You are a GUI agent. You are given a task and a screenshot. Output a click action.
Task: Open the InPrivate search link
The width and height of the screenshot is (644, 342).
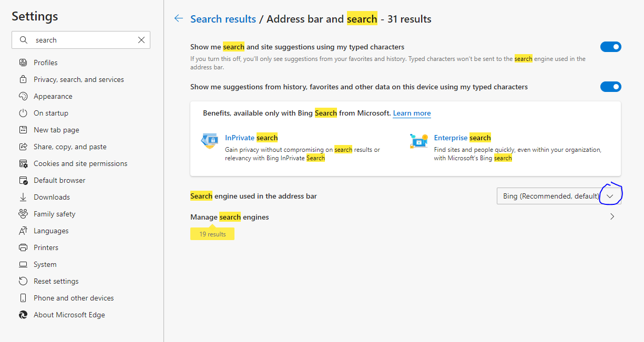251,138
